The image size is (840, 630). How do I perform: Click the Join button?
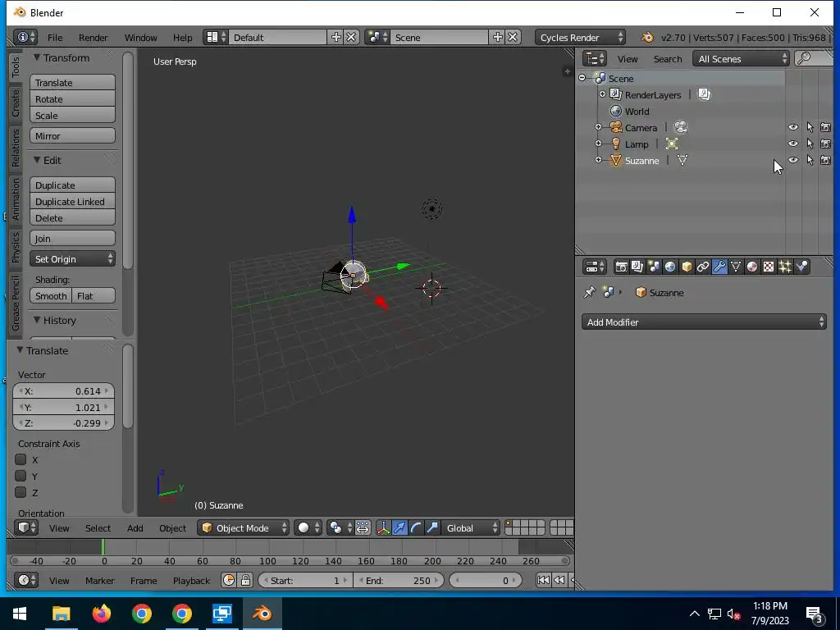(x=72, y=239)
